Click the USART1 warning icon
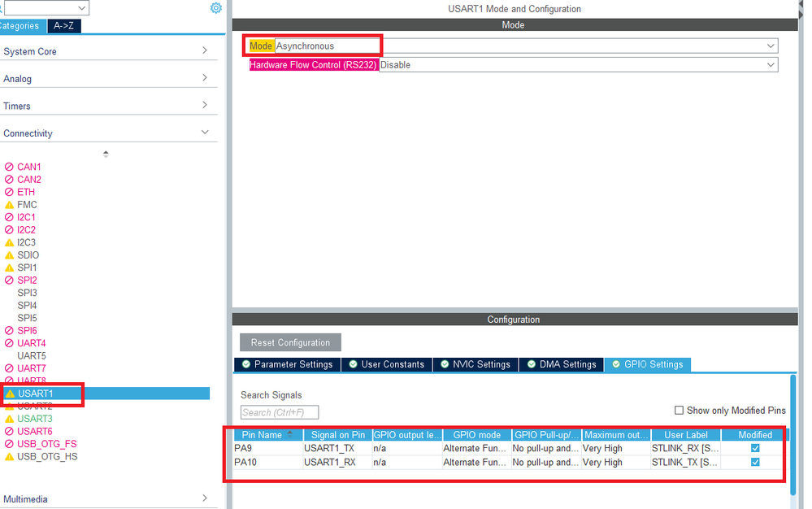The height and width of the screenshot is (509, 812). point(10,394)
